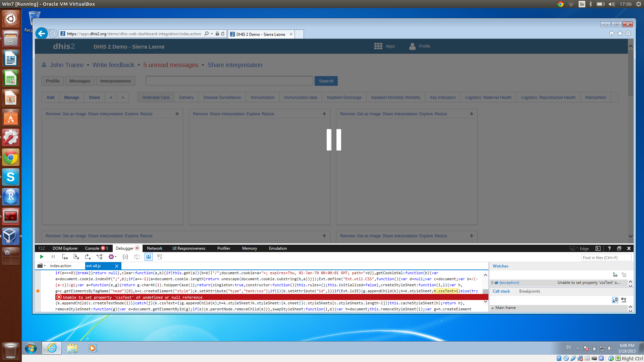Collapse the Main frame call stack node

[x=492, y=308]
